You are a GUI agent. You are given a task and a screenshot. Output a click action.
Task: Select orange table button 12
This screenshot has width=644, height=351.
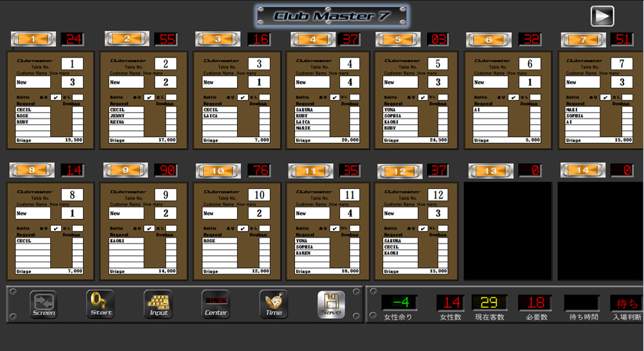pos(400,171)
